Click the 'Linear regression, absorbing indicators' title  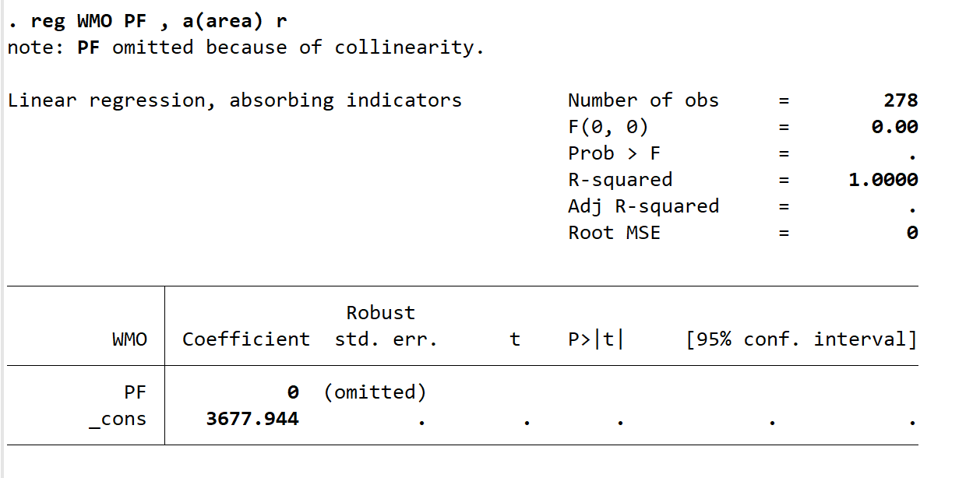[234, 100]
